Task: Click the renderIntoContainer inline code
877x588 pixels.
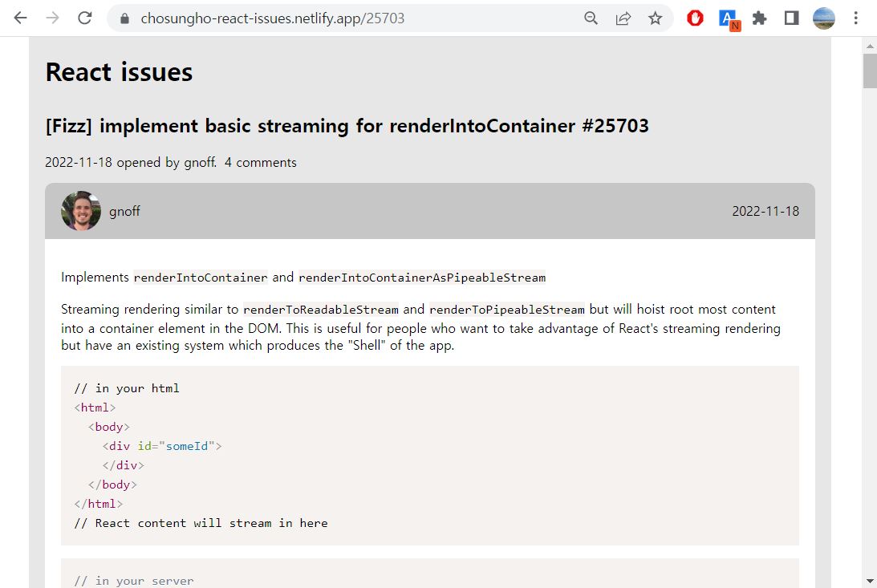Action: tap(201, 278)
